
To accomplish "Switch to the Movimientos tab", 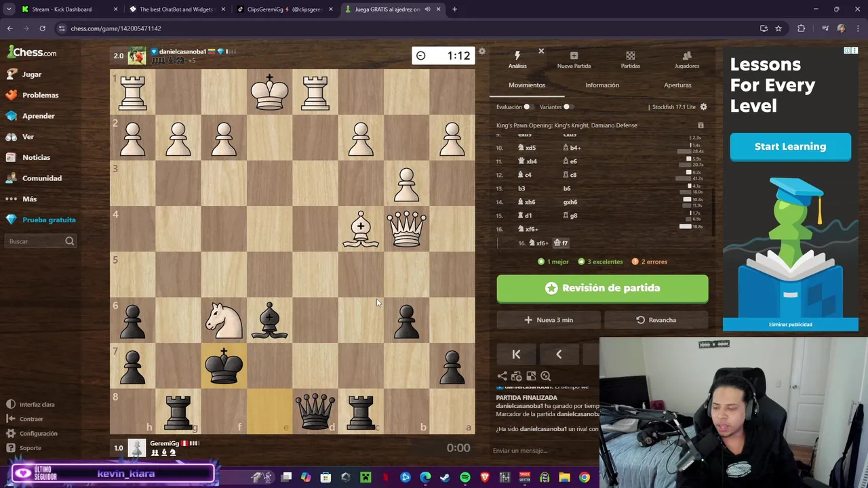I will point(527,85).
